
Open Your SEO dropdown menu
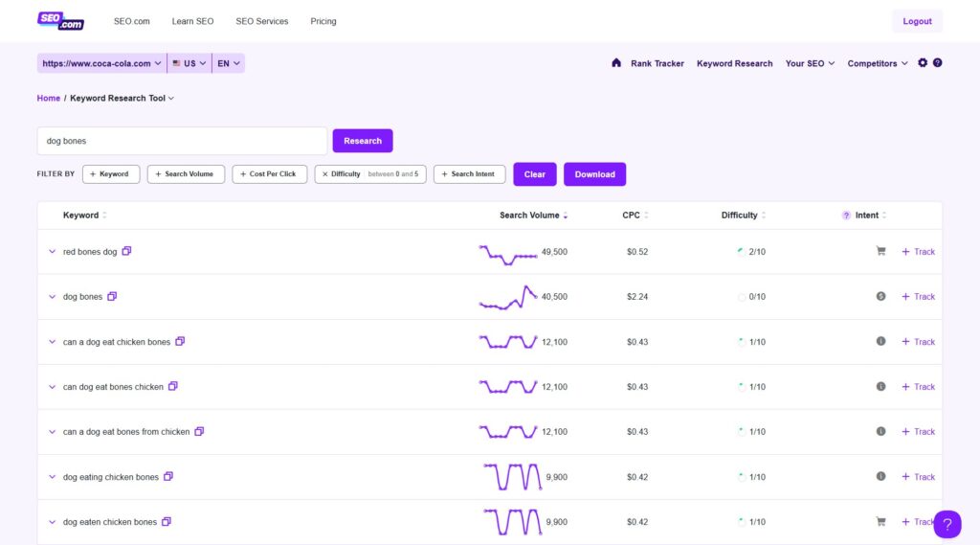(x=810, y=63)
